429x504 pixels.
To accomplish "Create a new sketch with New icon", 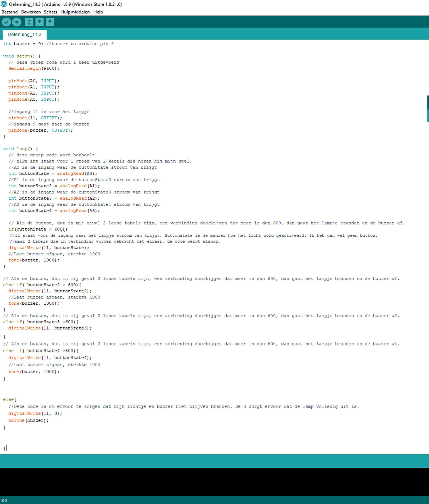I will point(29,22).
